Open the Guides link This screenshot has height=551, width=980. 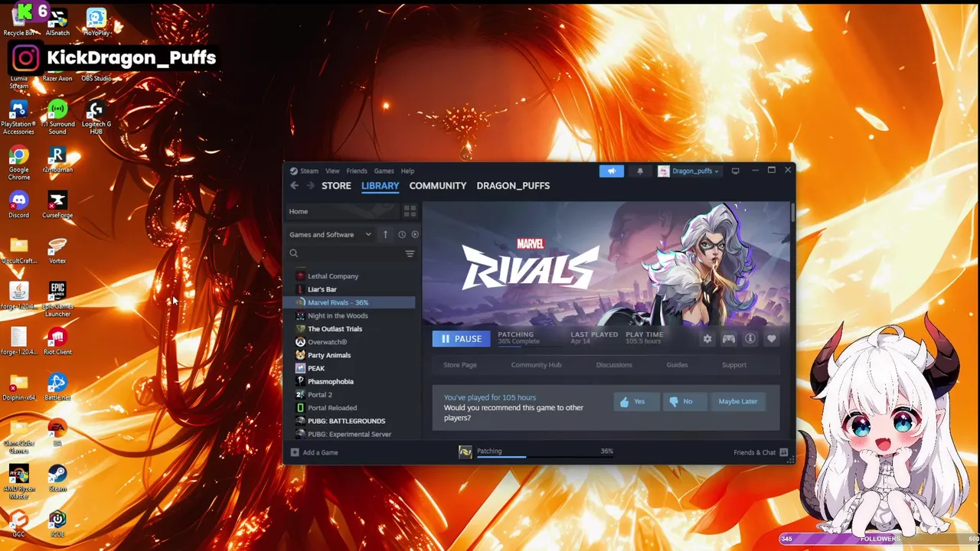coord(677,365)
